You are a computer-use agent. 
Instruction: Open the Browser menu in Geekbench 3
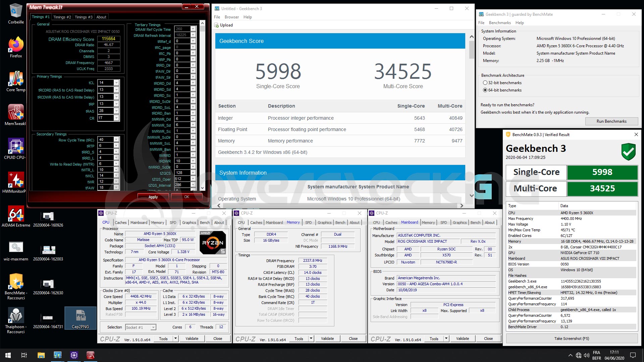click(x=232, y=17)
